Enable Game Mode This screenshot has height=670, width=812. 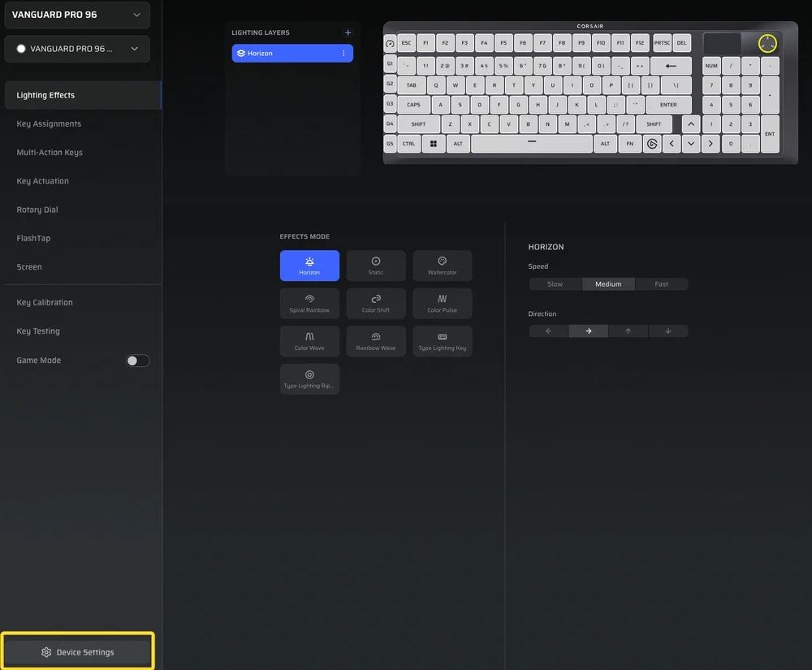(138, 360)
